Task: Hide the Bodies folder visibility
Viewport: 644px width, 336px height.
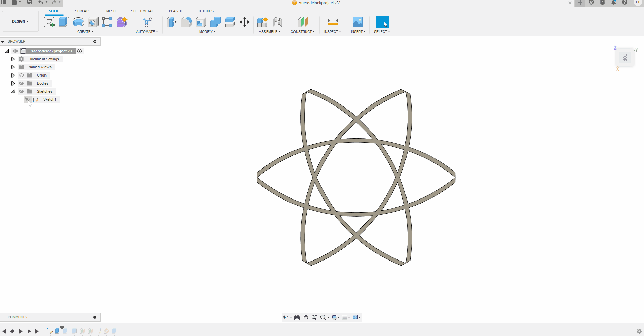Action: coord(21,83)
